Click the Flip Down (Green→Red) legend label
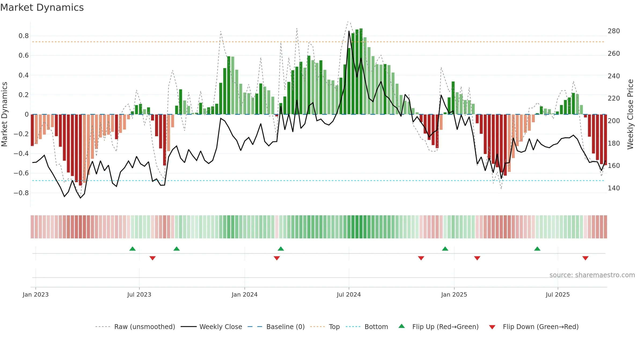644x362 pixels. click(541, 327)
